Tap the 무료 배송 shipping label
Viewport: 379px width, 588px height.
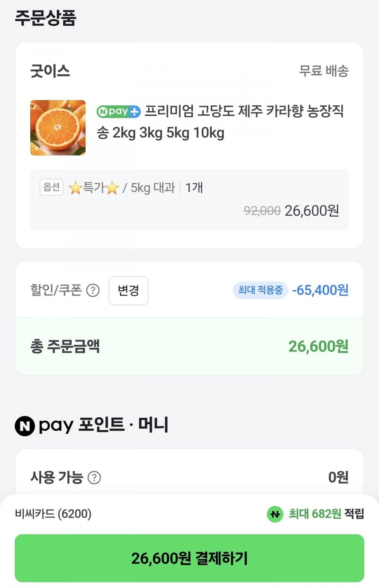point(323,71)
